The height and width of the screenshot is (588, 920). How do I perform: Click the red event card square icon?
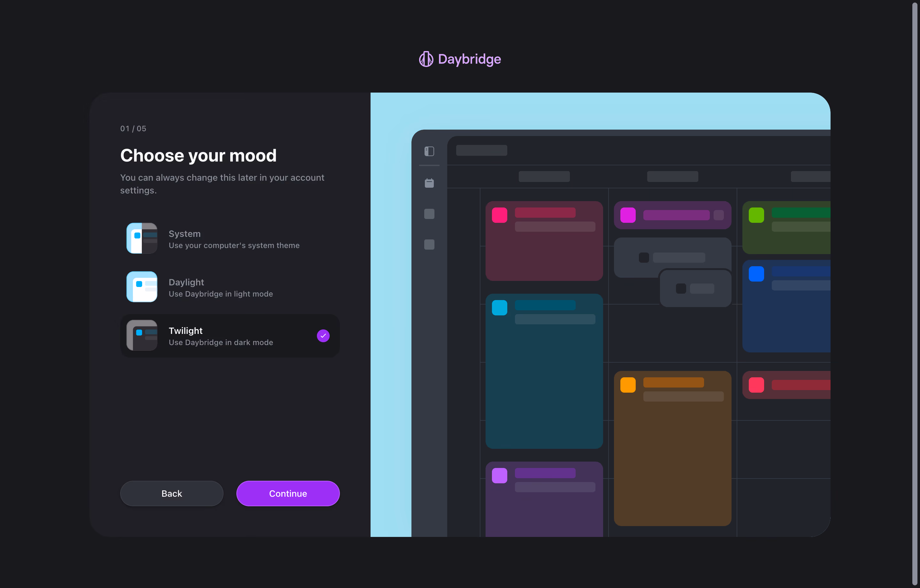click(x=756, y=385)
